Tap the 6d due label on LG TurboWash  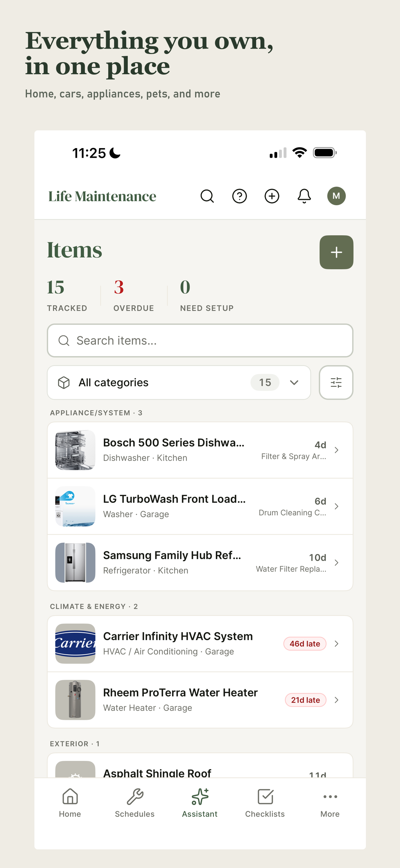pos(320,501)
